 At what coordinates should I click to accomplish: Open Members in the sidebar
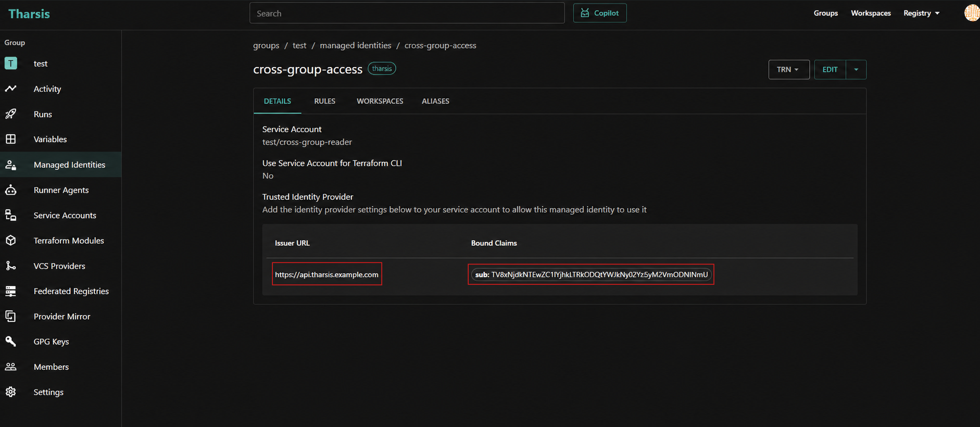61,367
